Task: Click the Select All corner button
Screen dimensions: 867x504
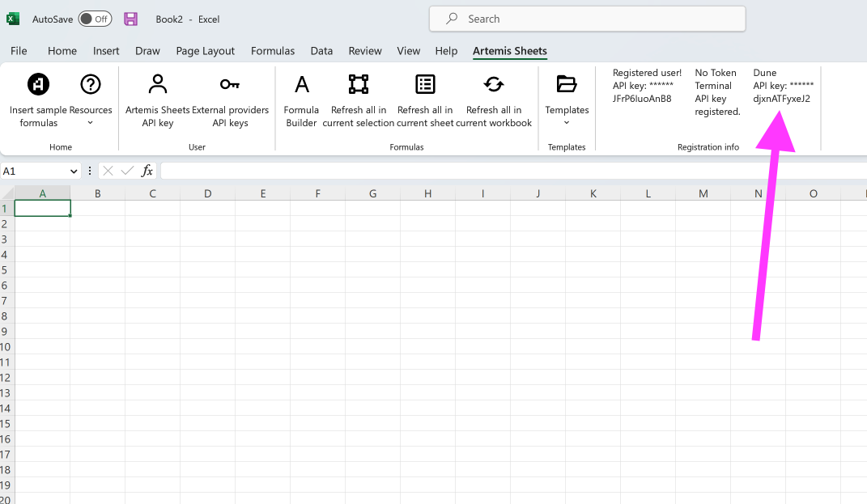Action: click(x=7, y=193)
